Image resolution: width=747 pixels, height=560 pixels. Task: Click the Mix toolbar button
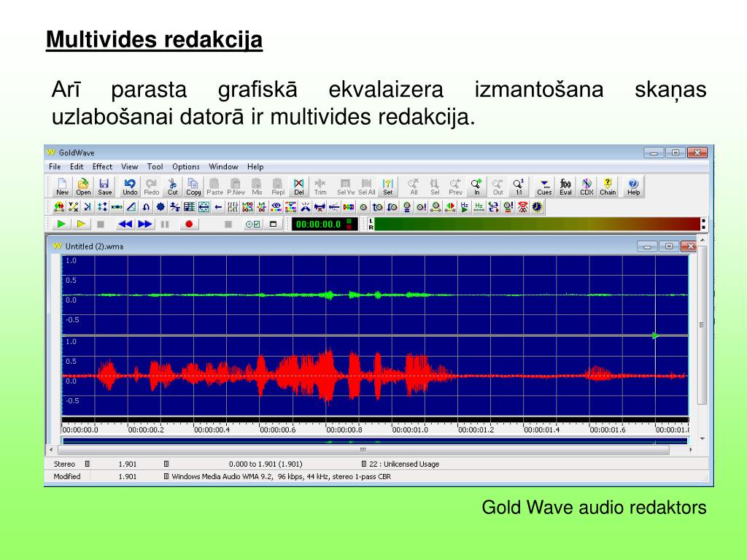[257, 186]
